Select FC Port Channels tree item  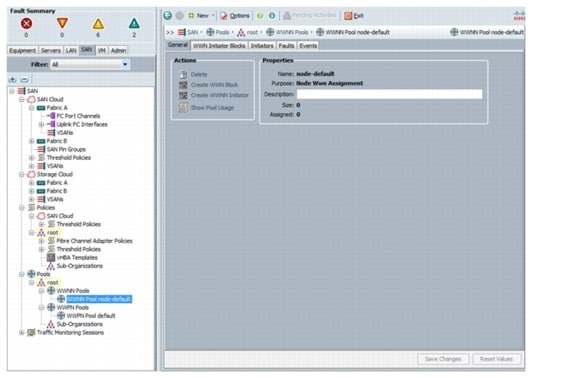78,116
